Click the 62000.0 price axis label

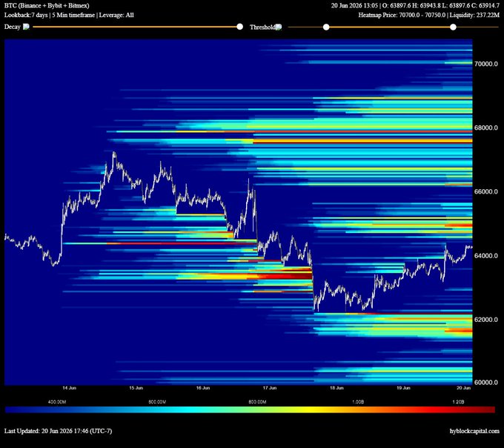click(486, 320)
